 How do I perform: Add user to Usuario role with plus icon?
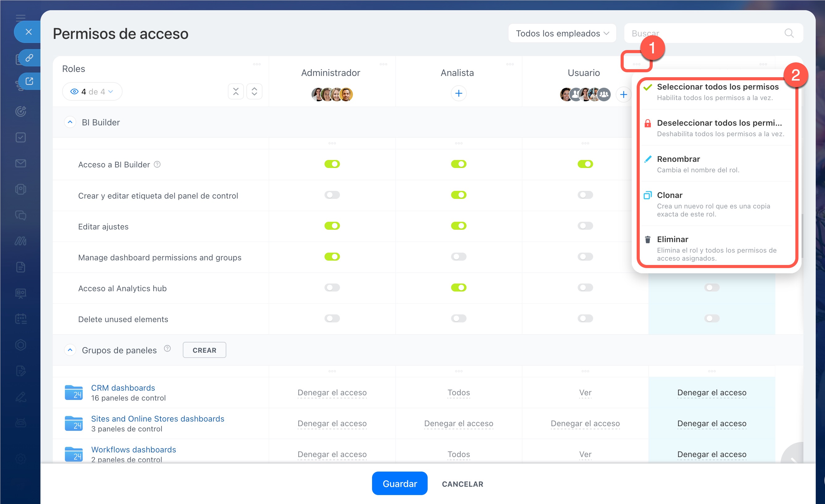[623, 94]
